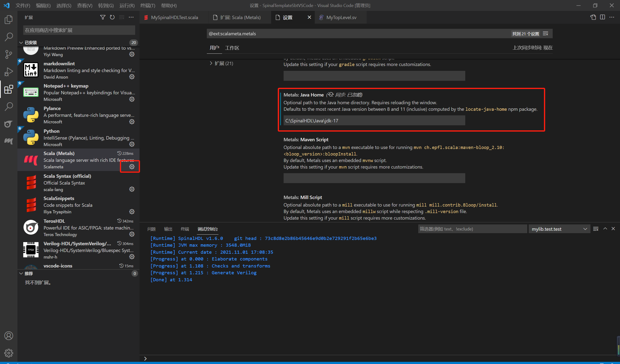Image resolution: width=620 pixels, height=364 pixels.
Task: Open the markdownlint manage gear
Action: [132, 77]
